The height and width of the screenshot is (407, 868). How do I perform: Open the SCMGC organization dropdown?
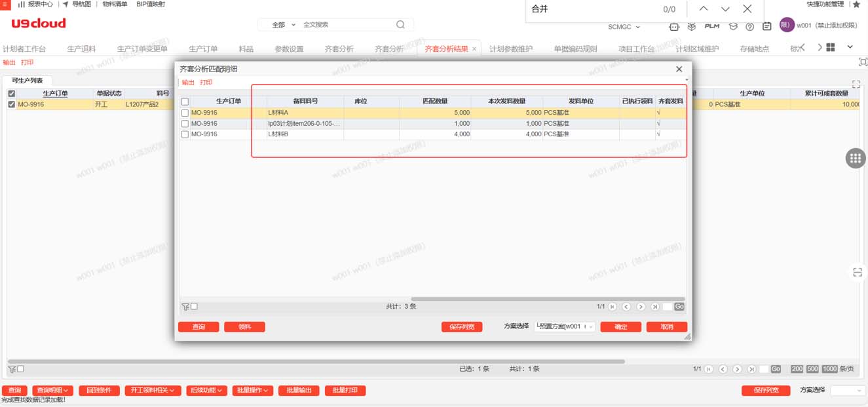[x=624, y=27]
